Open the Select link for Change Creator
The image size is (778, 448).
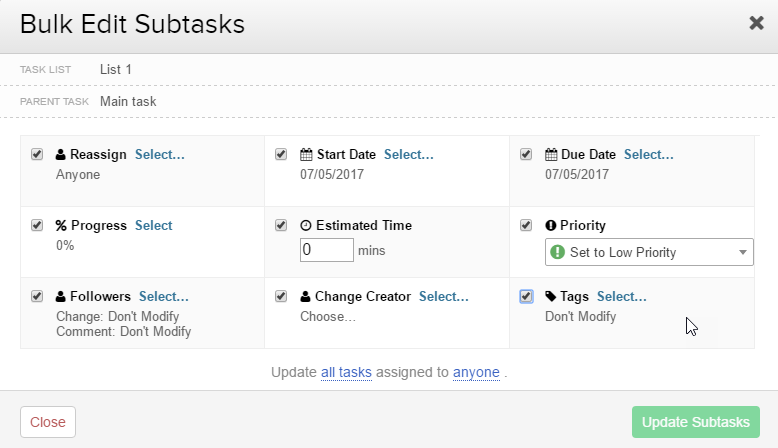(x=443, y=297)
